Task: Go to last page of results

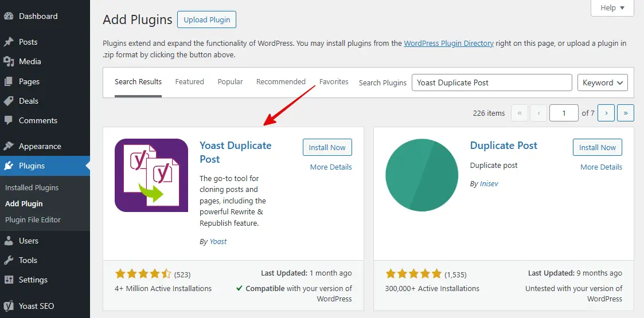Action: [626, 113]
